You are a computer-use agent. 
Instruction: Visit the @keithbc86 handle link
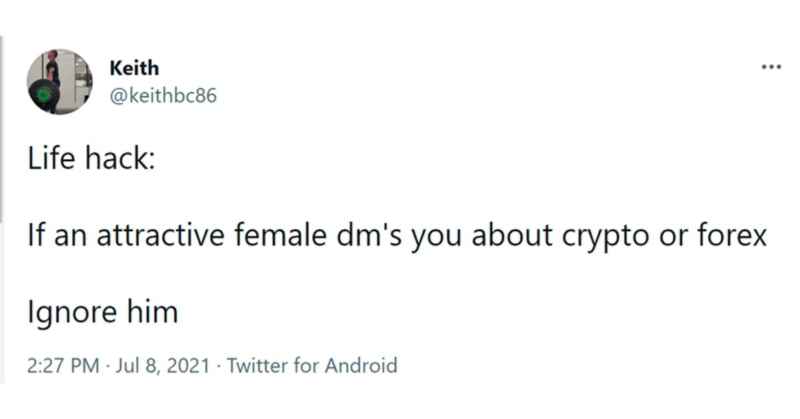click(x=163, y=95)
